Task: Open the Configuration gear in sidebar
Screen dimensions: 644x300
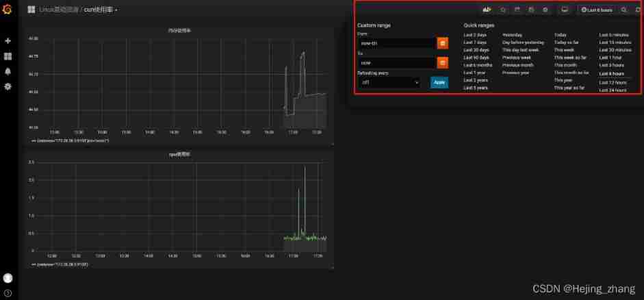Action: pyautogui.click(x=8, y=86)
